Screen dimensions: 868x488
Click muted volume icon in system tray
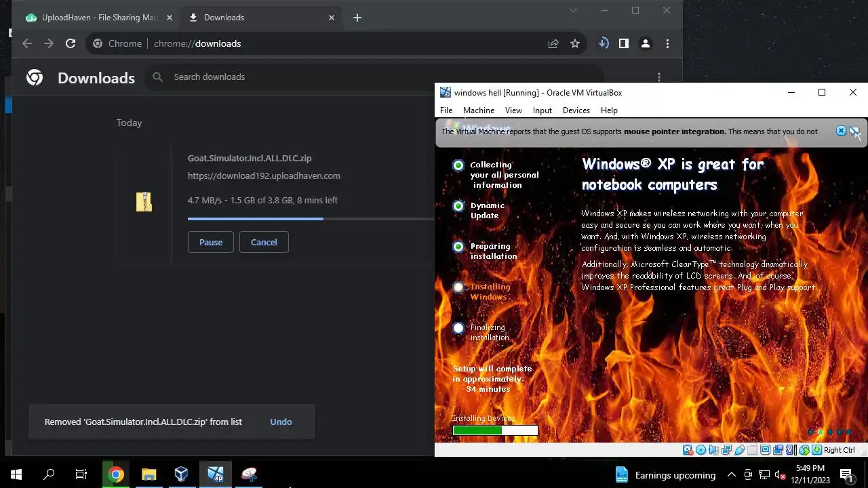click(781, 474)
